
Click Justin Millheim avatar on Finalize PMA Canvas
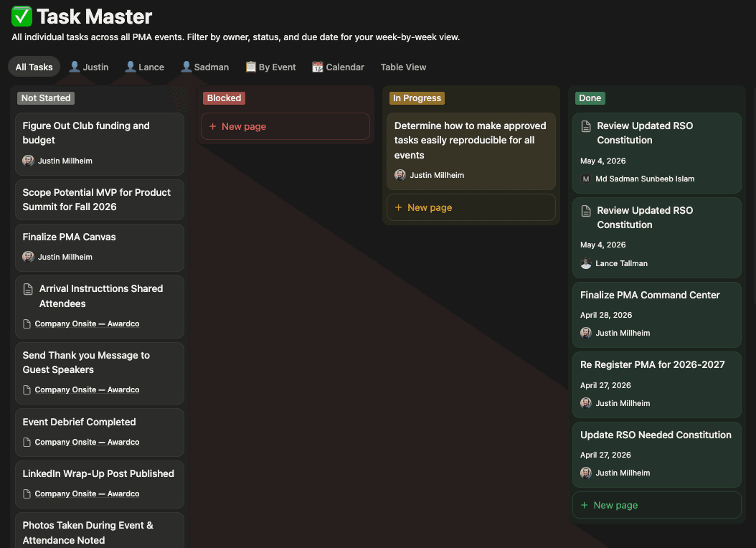(x=29, y=257)
